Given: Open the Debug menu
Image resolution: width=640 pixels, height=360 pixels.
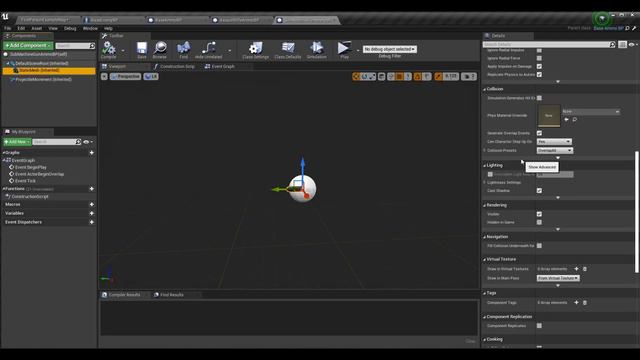Looking at the screenshot, I should tap(70, 28).
